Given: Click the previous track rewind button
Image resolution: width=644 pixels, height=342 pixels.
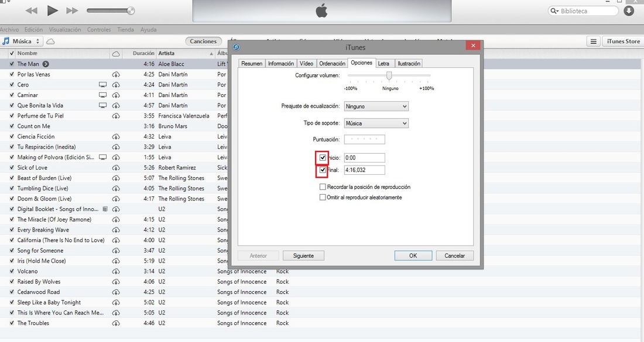Looking at the screenshot, I should 32,11.
